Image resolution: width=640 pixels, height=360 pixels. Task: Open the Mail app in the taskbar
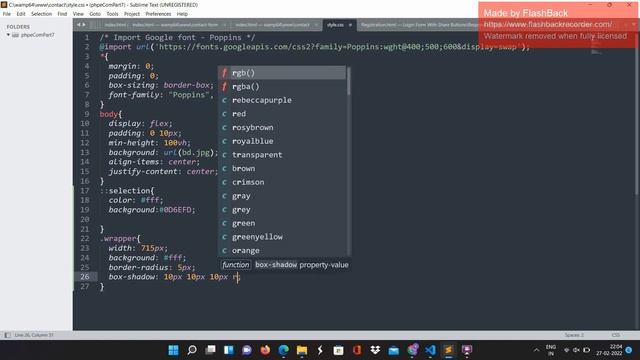[393, 350]
